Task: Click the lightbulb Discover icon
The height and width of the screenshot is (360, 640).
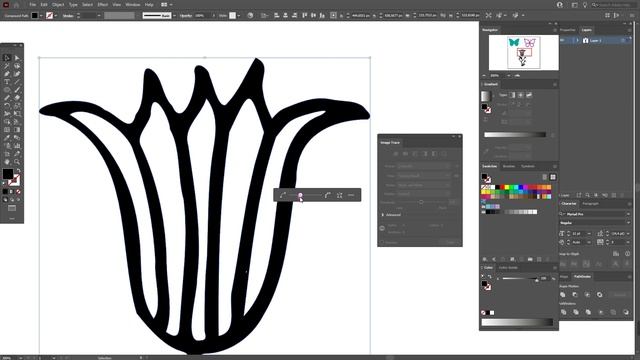Action: pos(585,5)
